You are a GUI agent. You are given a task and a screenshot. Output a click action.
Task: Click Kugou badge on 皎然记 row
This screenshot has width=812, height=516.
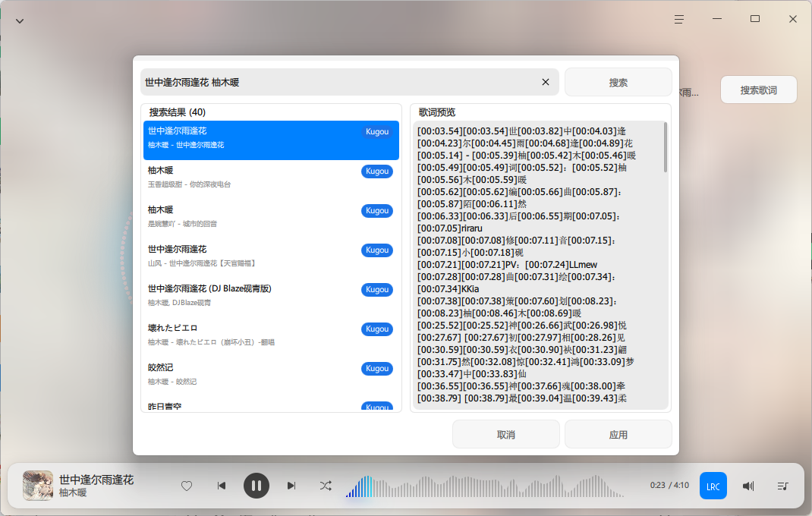tap(377, 368)
